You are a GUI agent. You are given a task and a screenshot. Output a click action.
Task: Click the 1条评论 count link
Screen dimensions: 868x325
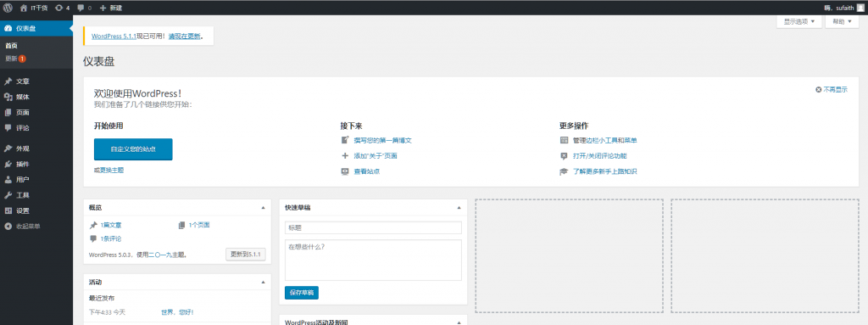click(x=111, y=238)
